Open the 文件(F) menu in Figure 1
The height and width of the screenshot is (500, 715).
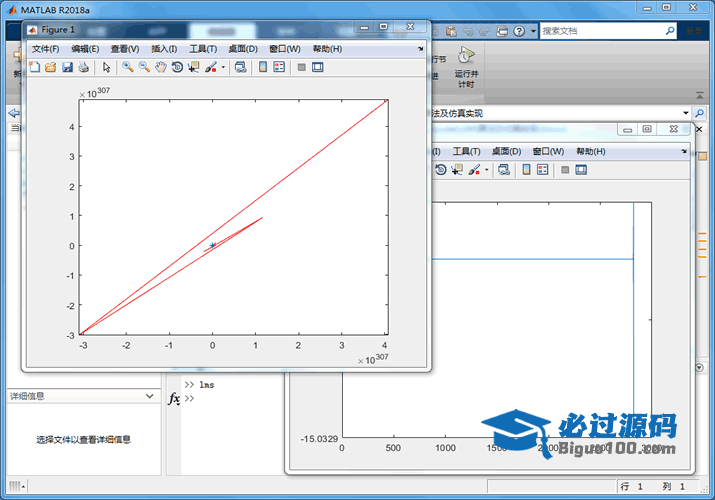[x=45, y=49]
